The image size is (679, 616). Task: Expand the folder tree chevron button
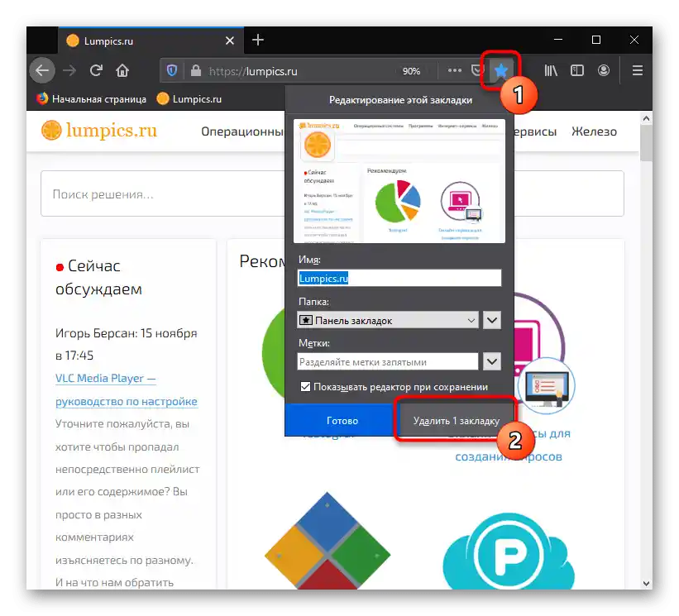pyautogui.click(x=491, y=320)
